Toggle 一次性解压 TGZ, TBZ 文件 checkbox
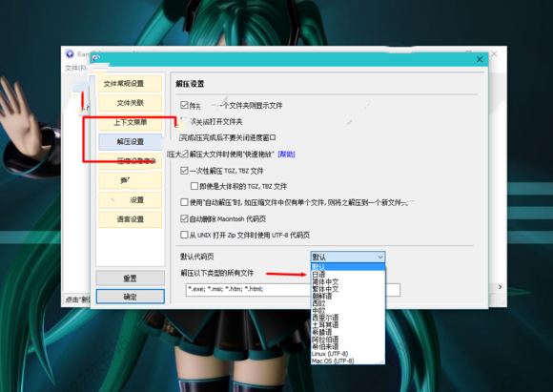Image resolution: width=553 pixels, height=392 pixels. (x=184, y=171)
